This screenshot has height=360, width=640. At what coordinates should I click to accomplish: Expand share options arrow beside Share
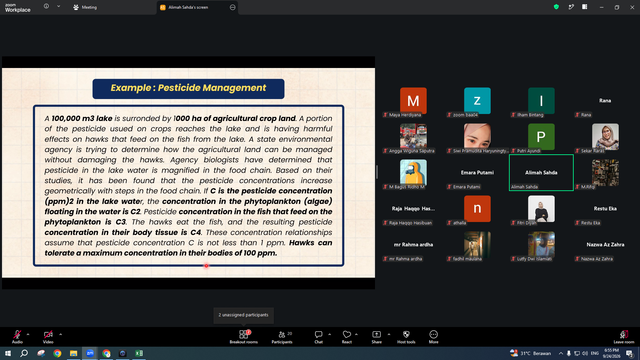click(x=389, y=334)
